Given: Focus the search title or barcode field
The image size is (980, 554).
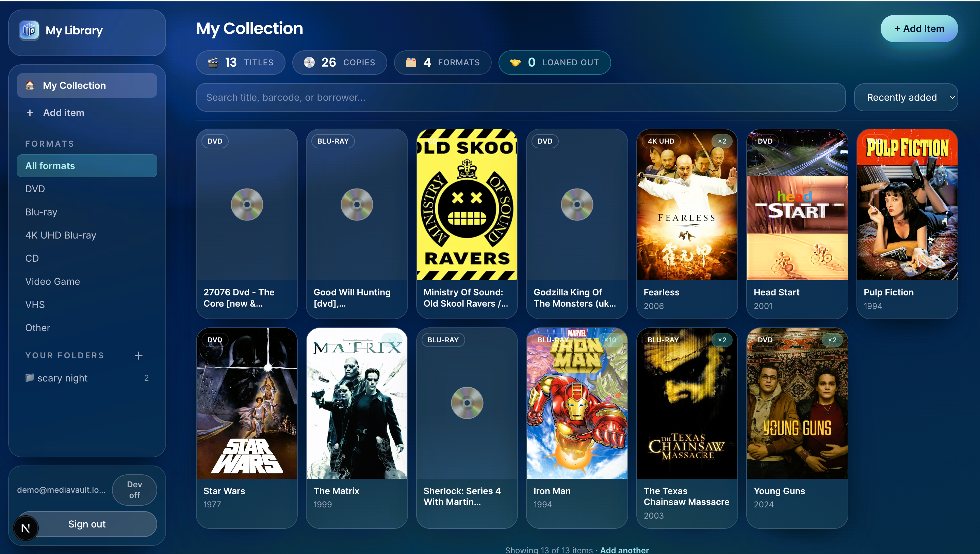Looking at the screenshot, I should tap(520, 97).
